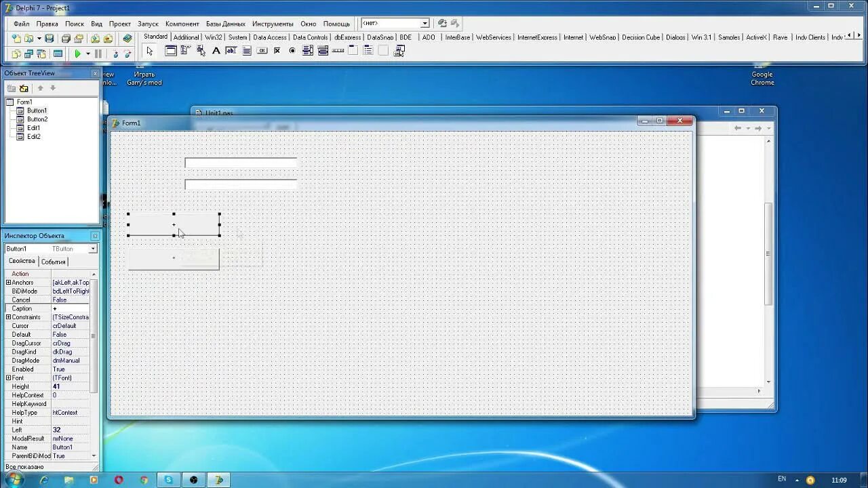Image resolution: width=868 pixels, height=488 pixels.
Task: Expand the Font property
Action: [8, 378]
